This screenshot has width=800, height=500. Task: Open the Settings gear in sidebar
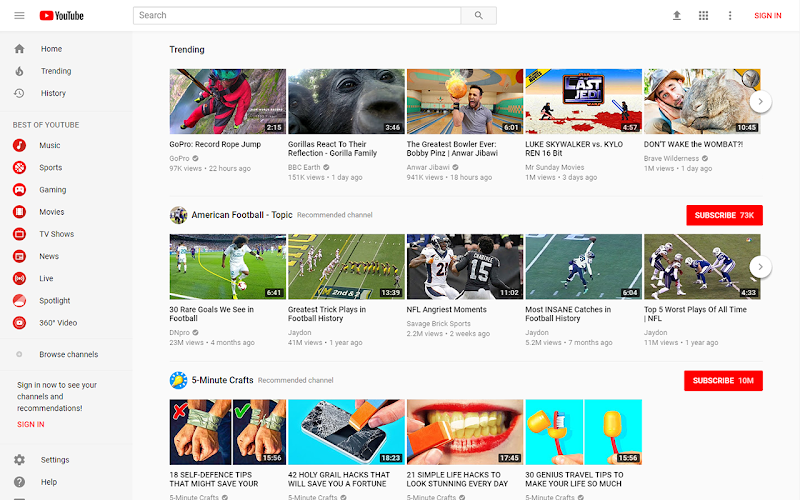tap(19, 460)
